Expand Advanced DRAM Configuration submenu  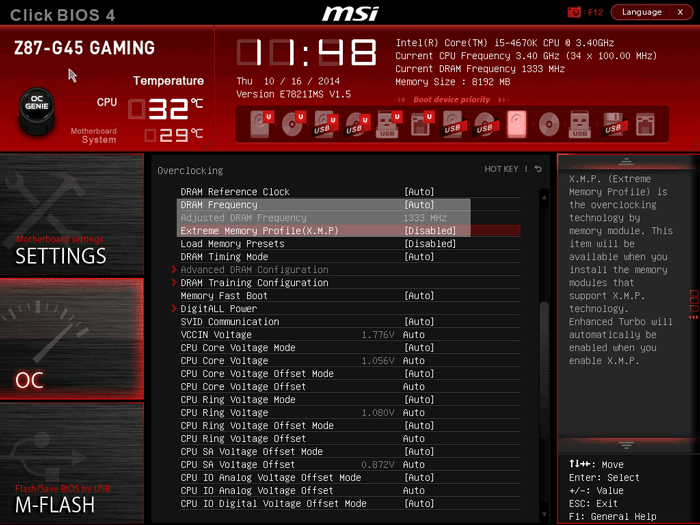(x=254, y=270)
